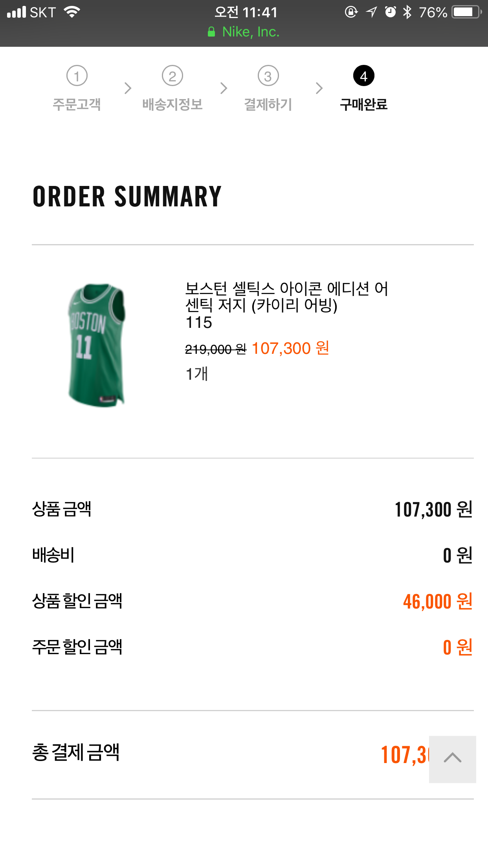Tap chevron before the 구매완료 step
Viewport: 488px width, 868px height.
coord(319,88)
